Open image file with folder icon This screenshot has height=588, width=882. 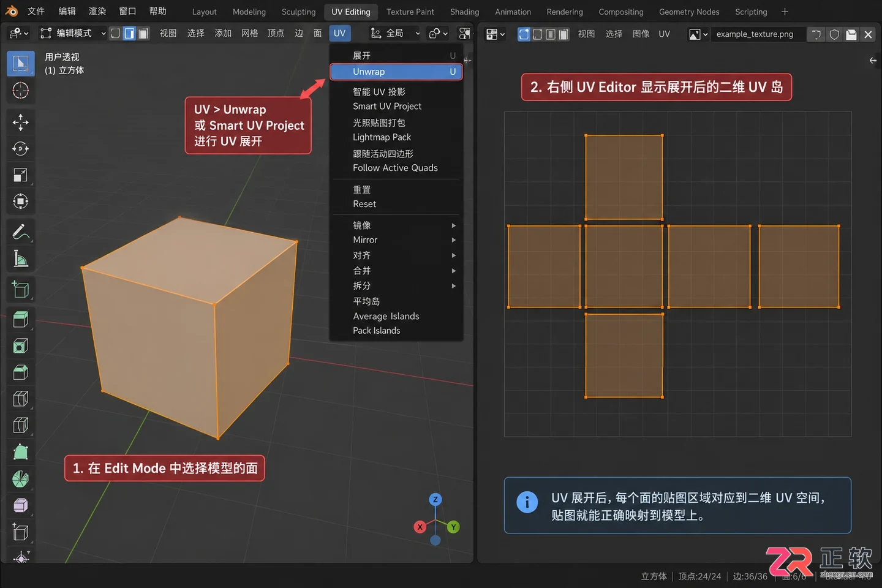851,34
